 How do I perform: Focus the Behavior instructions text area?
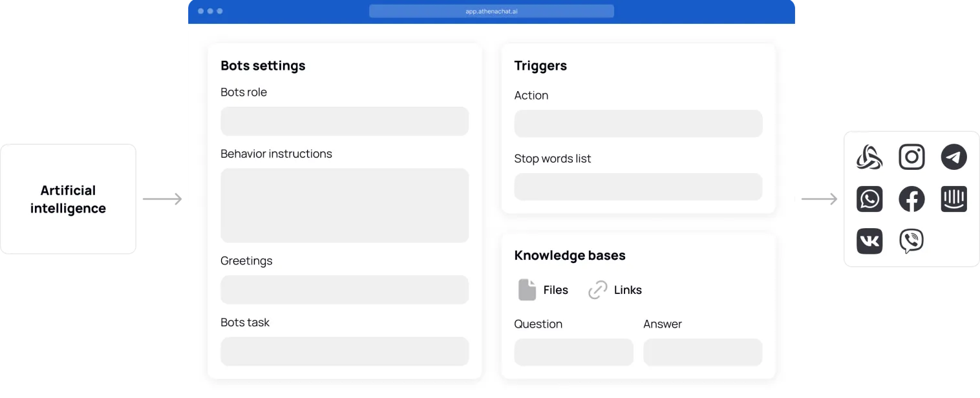click(345, 205)
